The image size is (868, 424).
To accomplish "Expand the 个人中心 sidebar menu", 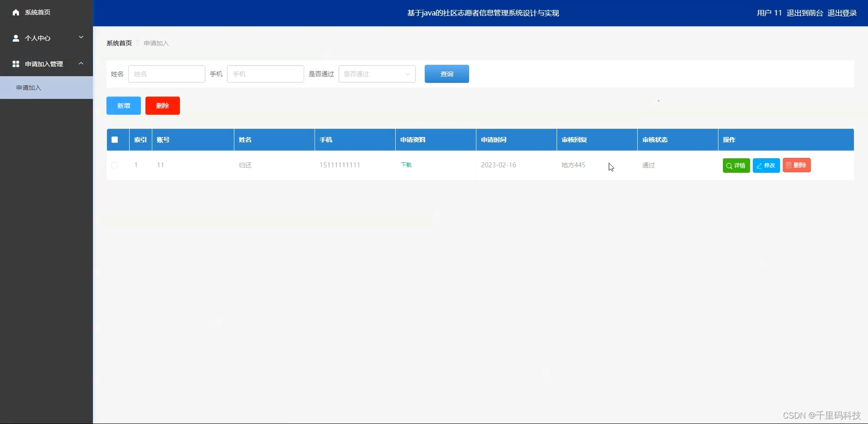I will 81,38.
